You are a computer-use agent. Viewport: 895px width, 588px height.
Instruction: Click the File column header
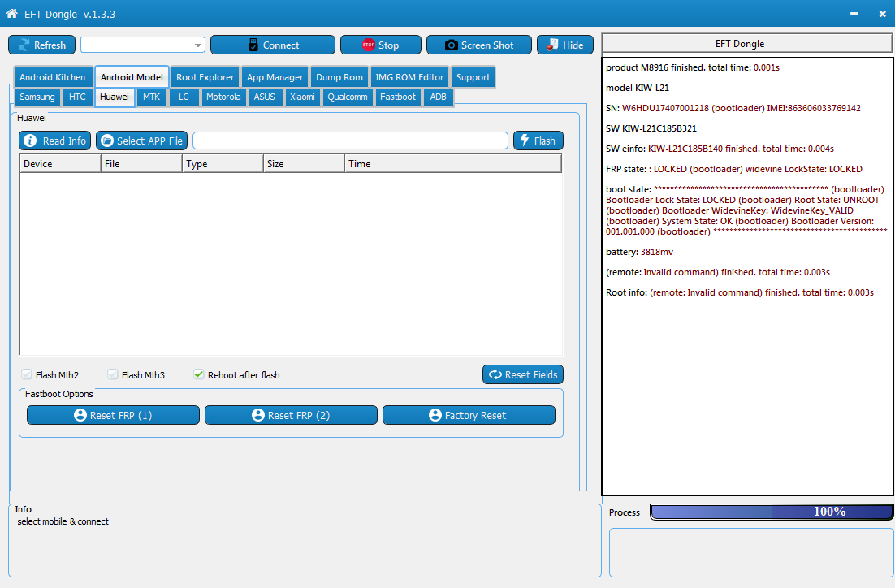tap(141, 164)
